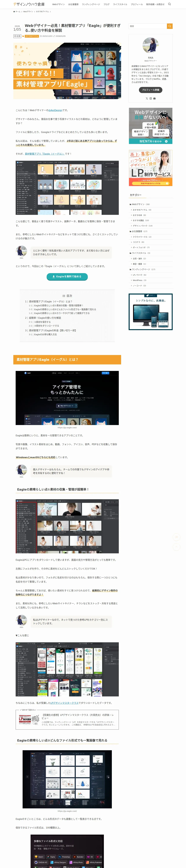Click the プロフィール詳細 button
This screenshot has height=868, width=186.
coord(151,90)
